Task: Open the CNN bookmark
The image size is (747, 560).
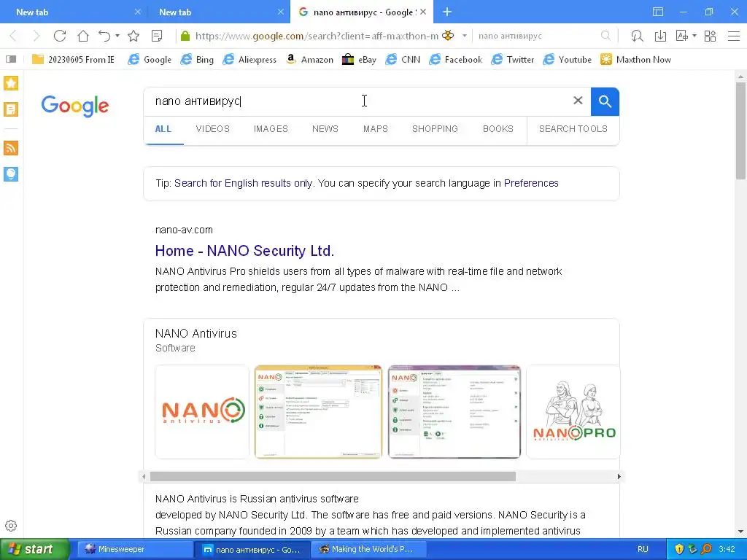Action: click(x=403, y=60)
